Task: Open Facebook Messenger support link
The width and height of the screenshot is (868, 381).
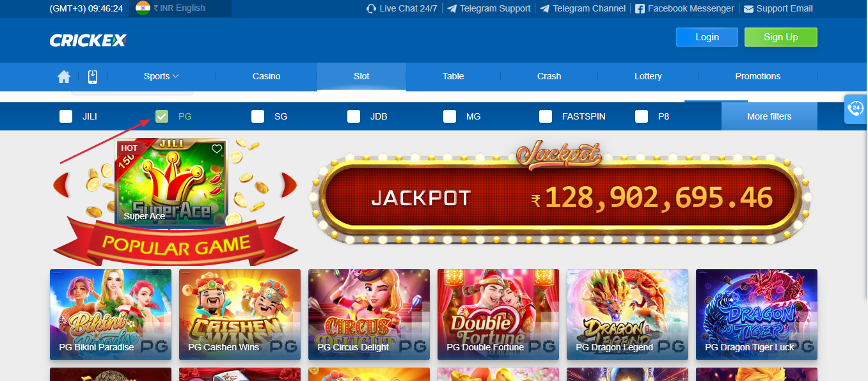Action: click(x=684, y=8)
